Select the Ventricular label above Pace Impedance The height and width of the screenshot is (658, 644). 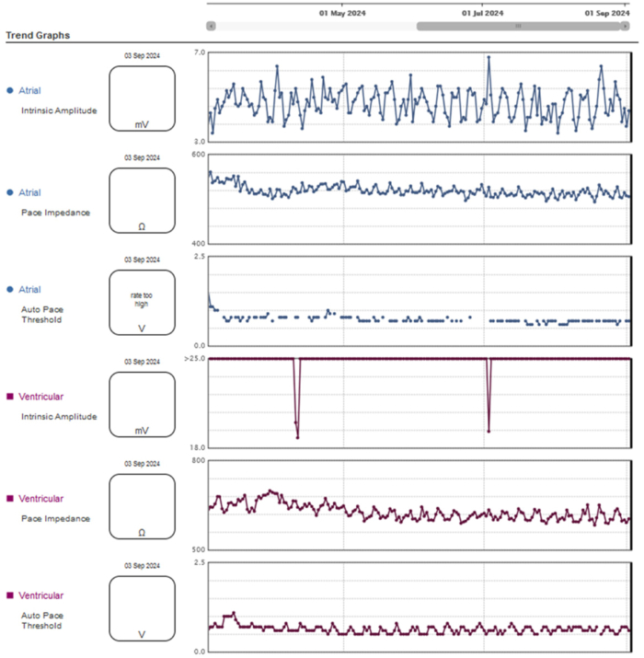(x=40, y=499)
